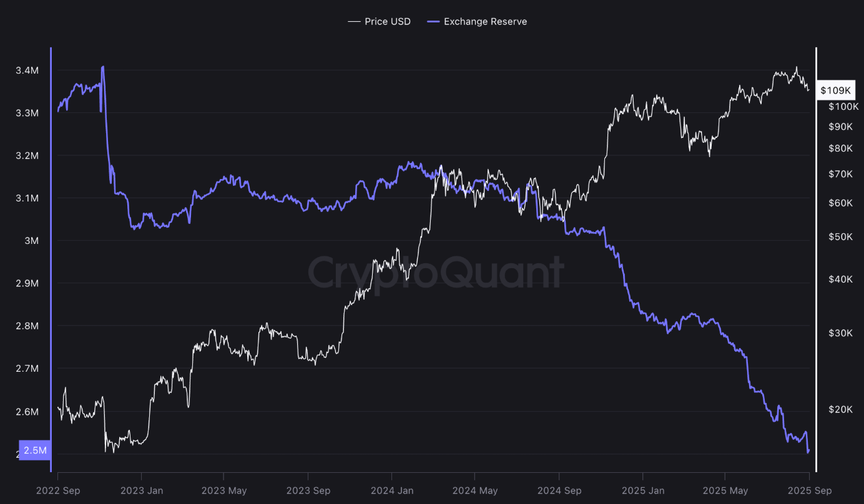Toggle the Price USD legend series

pyautogui.click(x=387, y=22)
